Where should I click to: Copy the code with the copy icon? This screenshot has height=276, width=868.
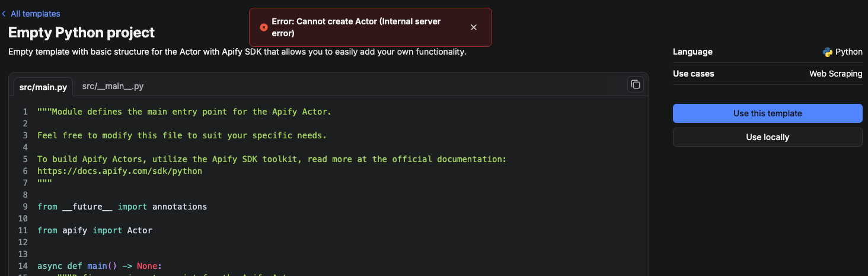pos(635,84)
